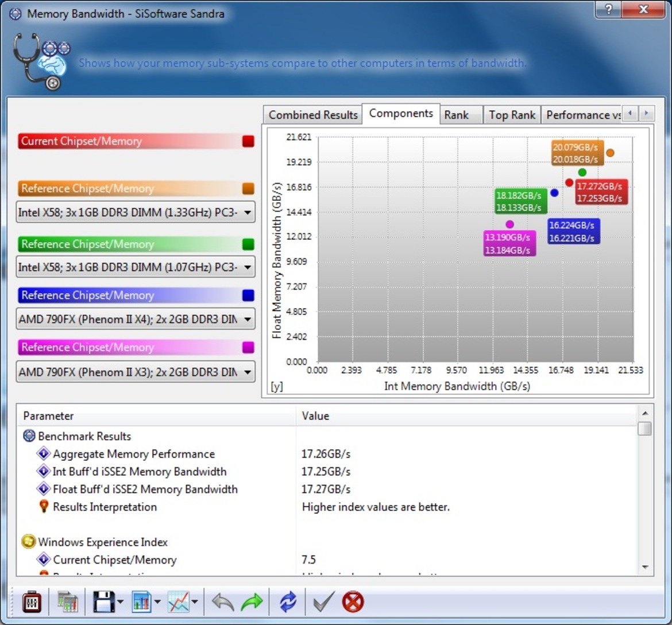Click the Windows Experience Index group icon
Viewport: 672px width, 625px height.
coord(28,541)
